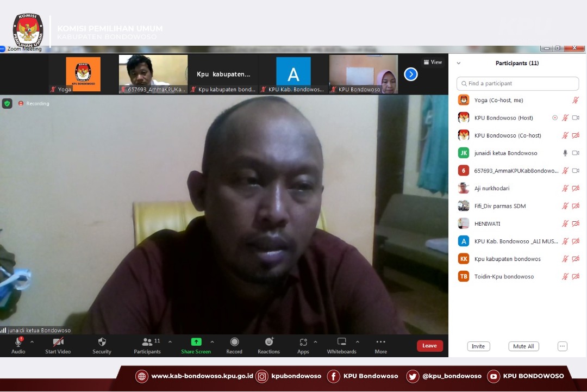
Task: Open the Reactions emoji icon
Action: 268,342
